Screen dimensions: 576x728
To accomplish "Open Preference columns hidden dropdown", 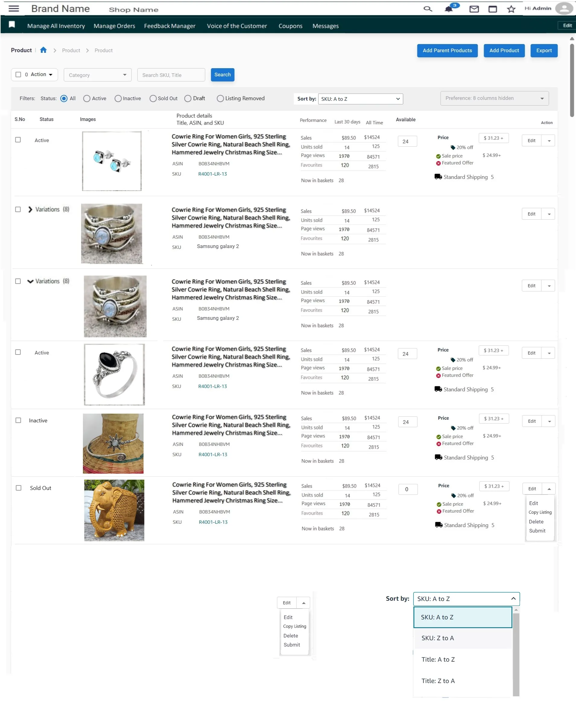I will (494, 98).
